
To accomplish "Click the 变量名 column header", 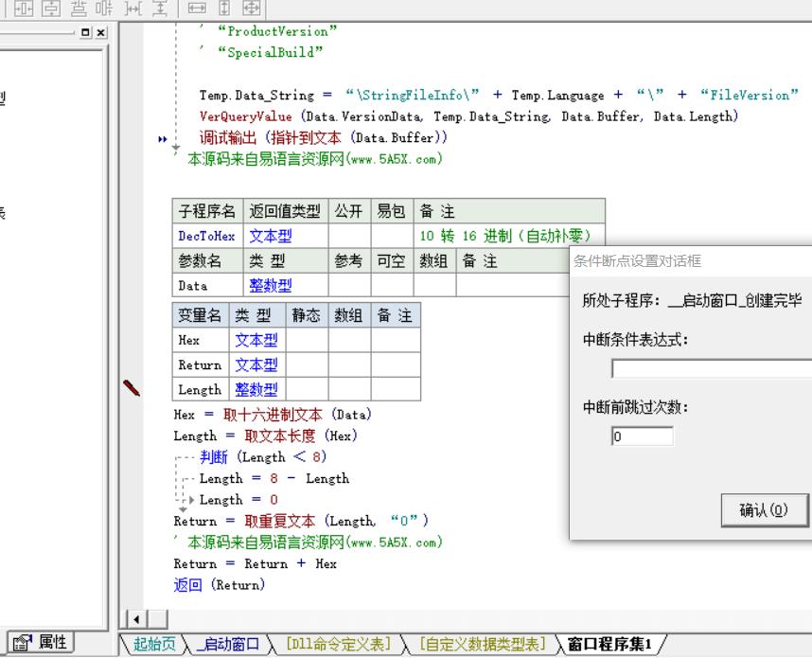I will coord(200,315).
